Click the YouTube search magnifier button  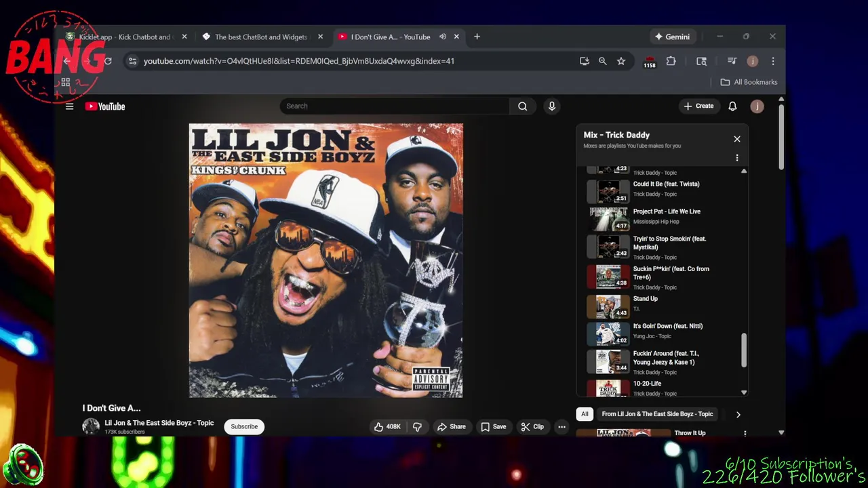522,106
